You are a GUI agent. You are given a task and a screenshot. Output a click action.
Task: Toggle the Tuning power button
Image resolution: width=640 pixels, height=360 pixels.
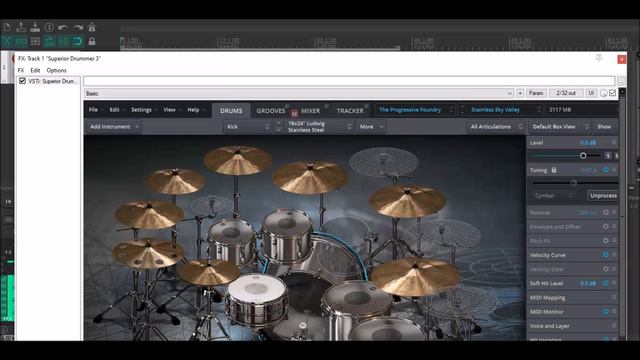point(606,170)
